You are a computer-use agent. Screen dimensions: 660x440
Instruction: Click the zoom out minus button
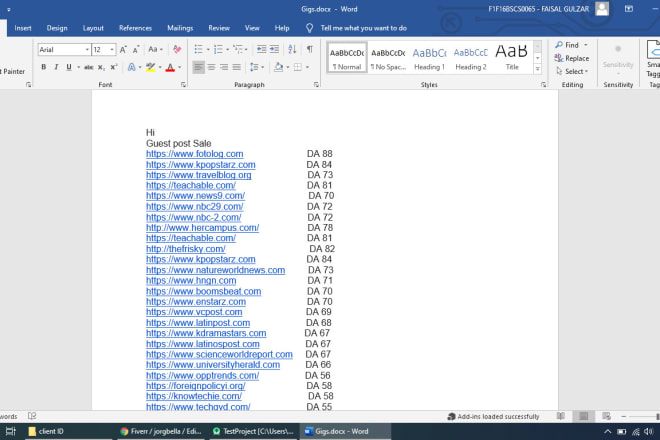point(624,416)
